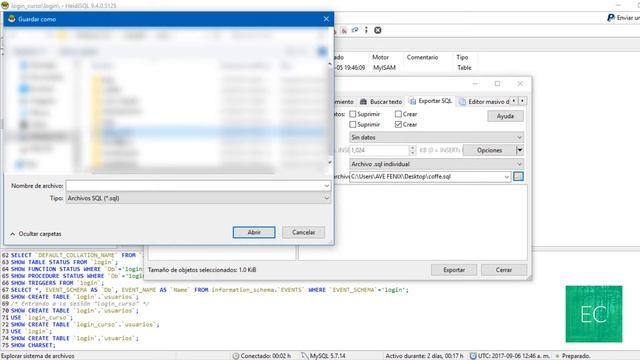This screenshot has height=360, width=640.
Task: Click the Preparado status indicator icon
Action: click(557, 356)
